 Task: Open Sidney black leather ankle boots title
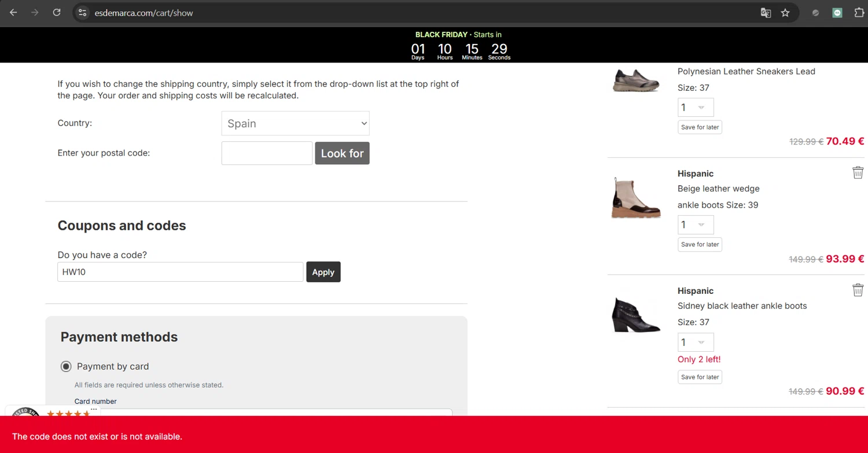coord(742,305)
